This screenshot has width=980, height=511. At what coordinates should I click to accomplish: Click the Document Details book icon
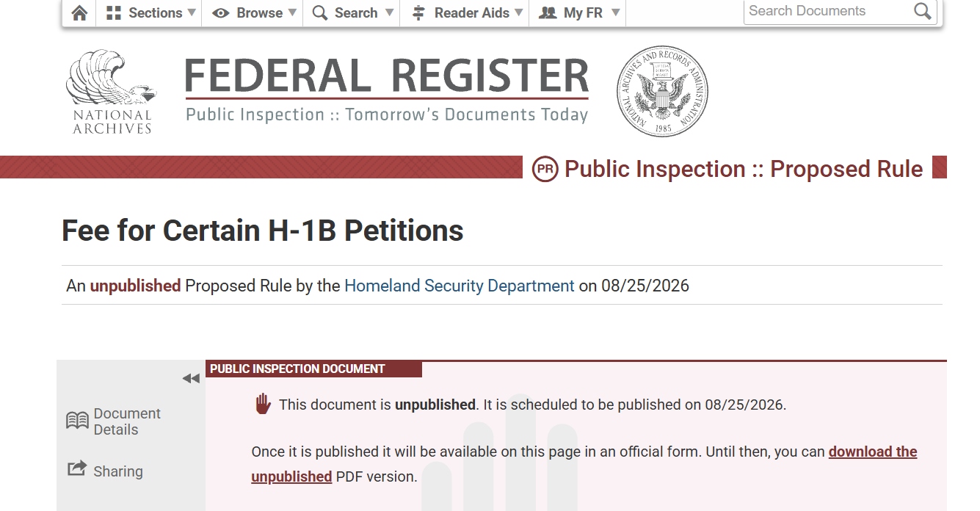(x=77, y=421)
